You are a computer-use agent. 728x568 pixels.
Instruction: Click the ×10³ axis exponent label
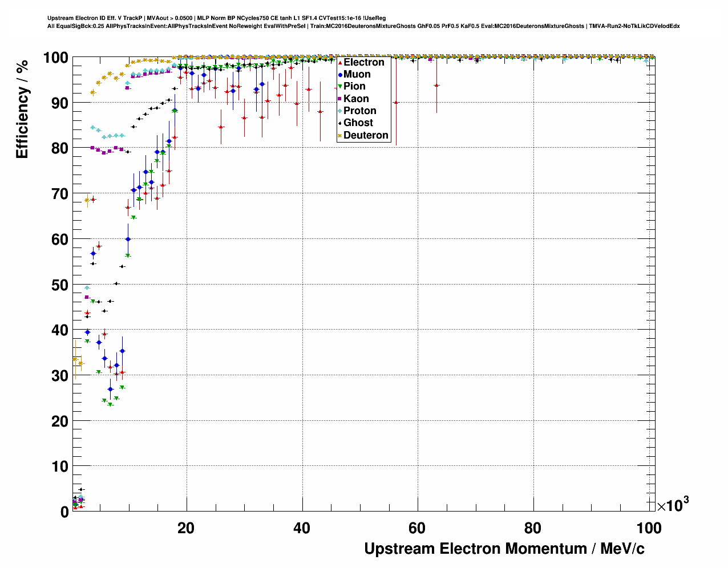pos(673,505)
